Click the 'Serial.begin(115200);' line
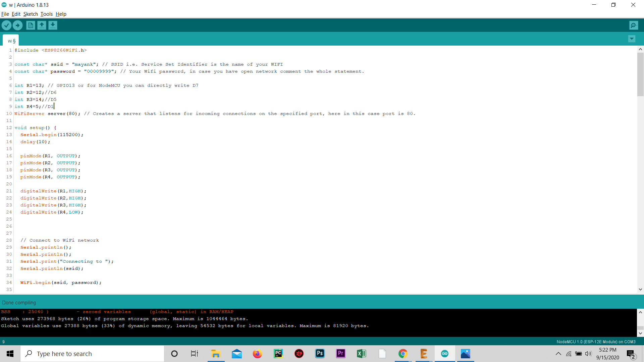The image size is (644, 362). 52,135
